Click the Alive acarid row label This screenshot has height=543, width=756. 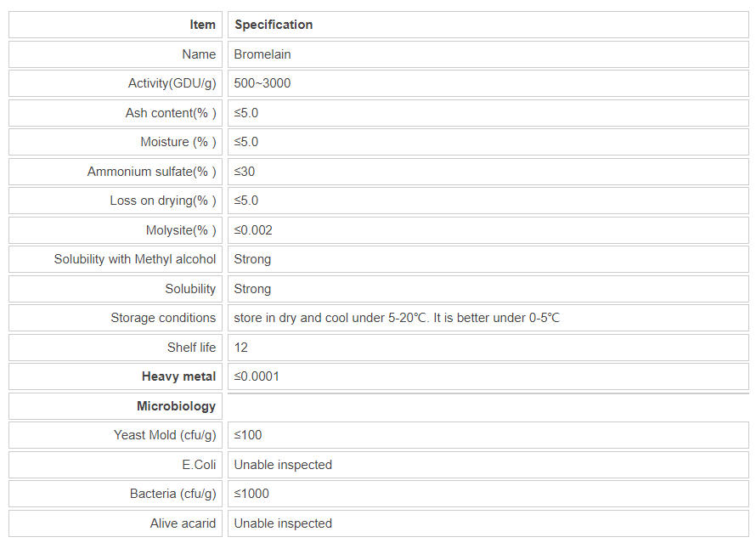click(183, 523)
